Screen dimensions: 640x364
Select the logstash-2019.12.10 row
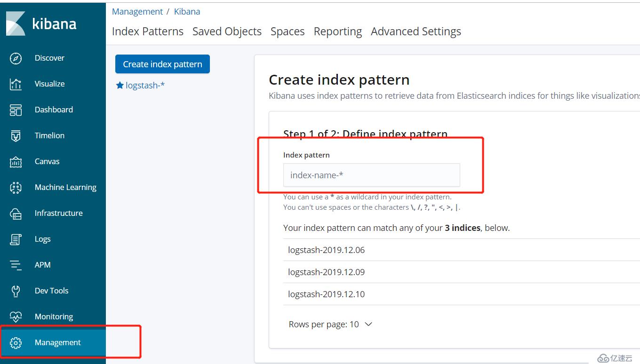[x=461, y=294]
